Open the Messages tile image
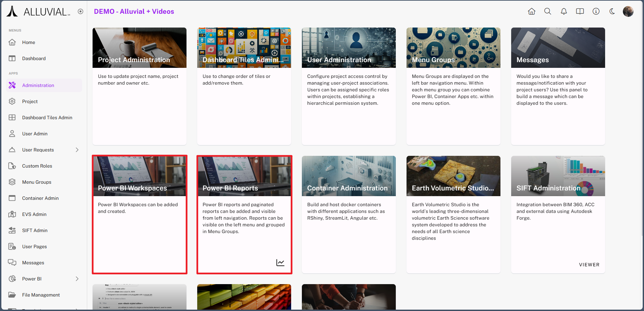Image resolution: width=644 pixels, height=311 pixels. [558, 48]
